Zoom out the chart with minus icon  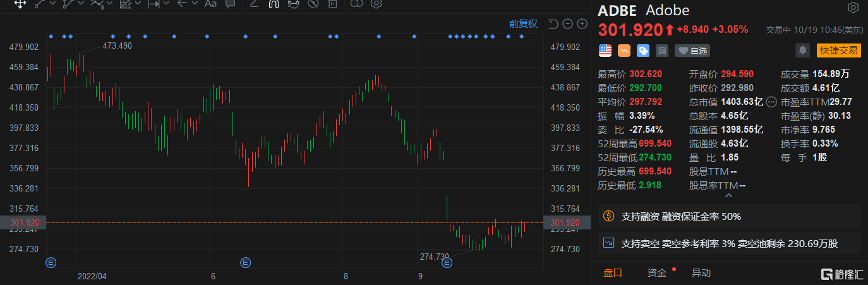point(567,24)
